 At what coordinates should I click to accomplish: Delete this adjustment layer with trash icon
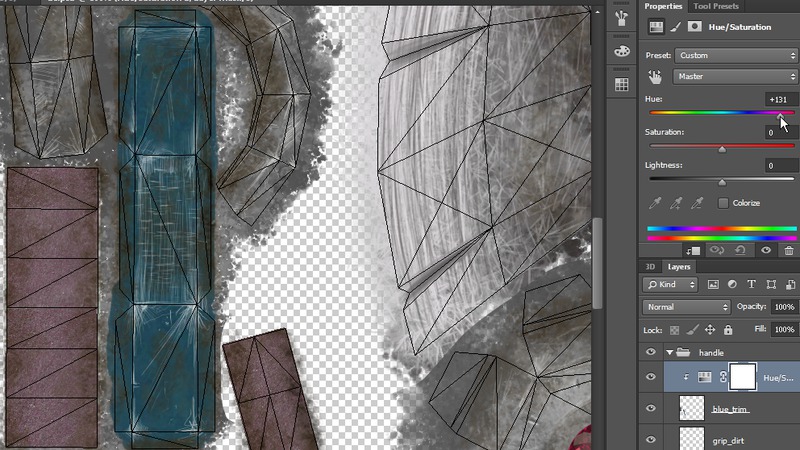(789, 250)
